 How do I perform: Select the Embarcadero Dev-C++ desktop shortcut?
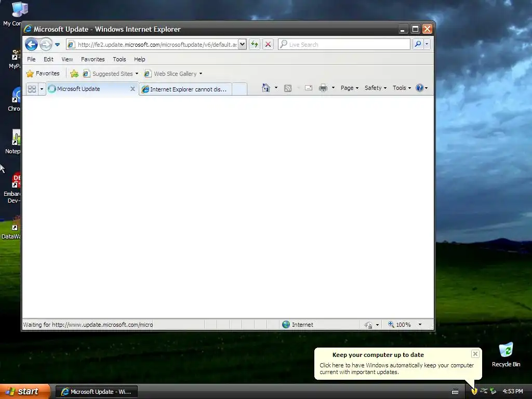pos(12,188)
